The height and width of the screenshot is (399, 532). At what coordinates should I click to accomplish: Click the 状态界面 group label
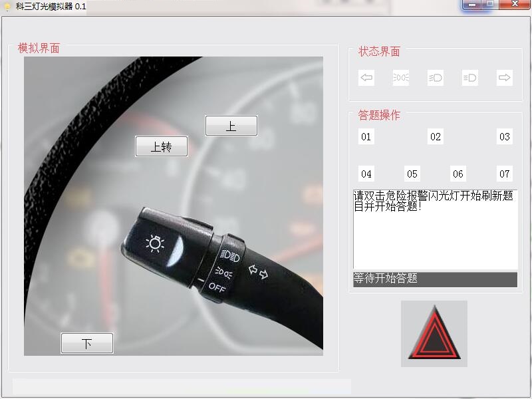click(379, 52)
